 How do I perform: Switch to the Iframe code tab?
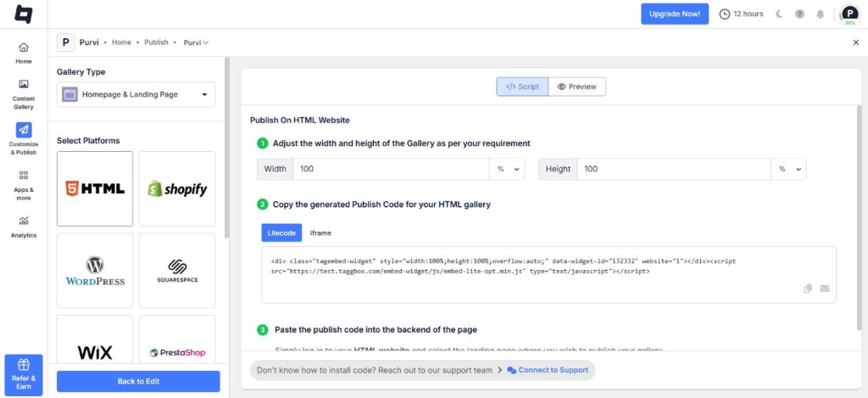point(320,233)
